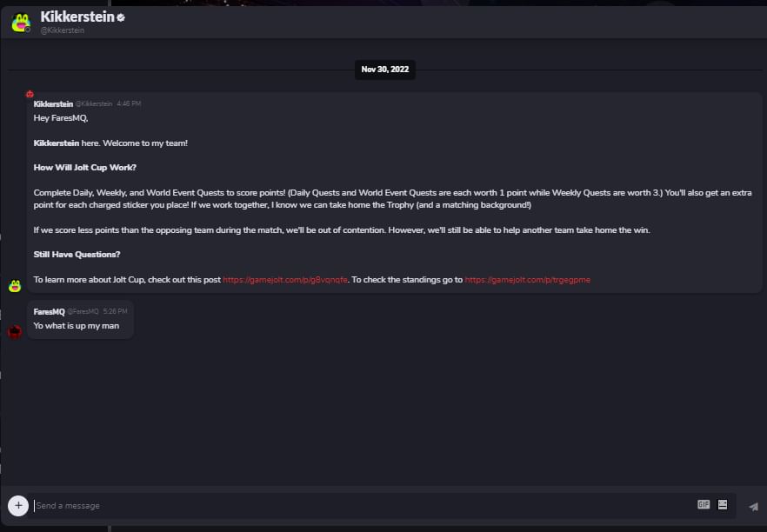
Task: Click the @Kikkerstein handle under the header name
Action: 62,30
